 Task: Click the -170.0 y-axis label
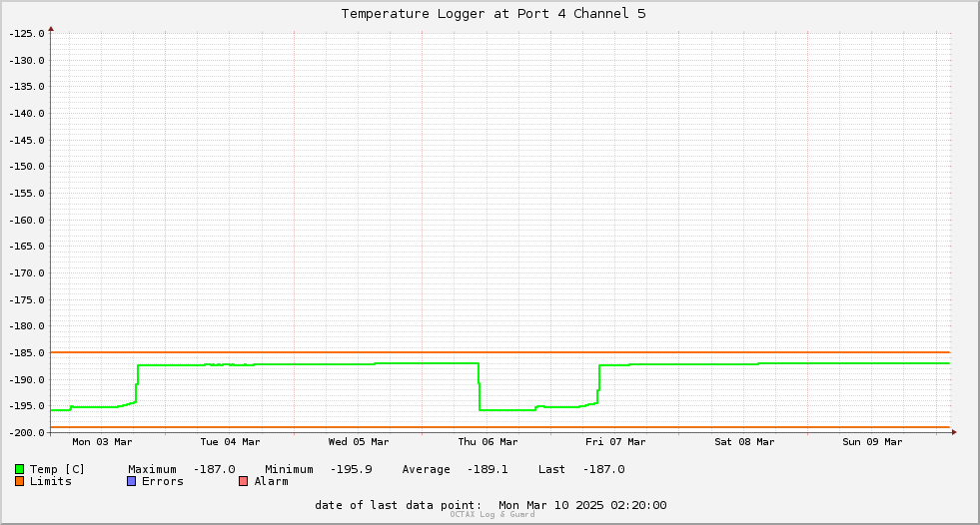27,272
